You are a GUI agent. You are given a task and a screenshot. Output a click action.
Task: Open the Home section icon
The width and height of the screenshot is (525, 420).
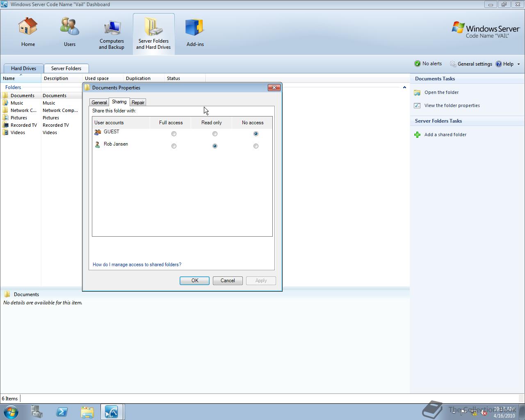[28, 26]
